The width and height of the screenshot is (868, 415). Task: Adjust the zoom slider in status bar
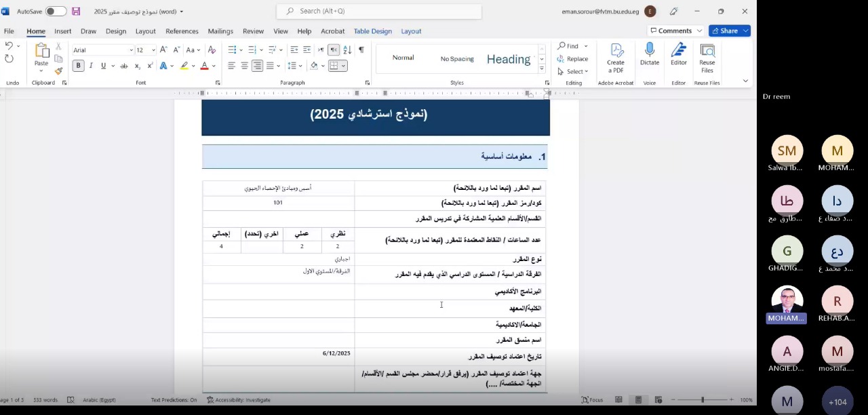click(703, 400)
